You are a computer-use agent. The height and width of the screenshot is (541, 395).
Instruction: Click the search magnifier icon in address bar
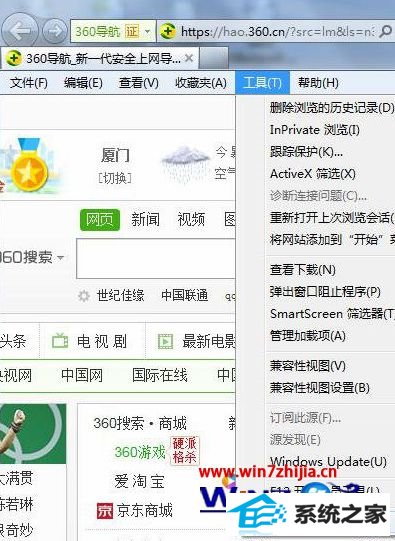(385, 32)
